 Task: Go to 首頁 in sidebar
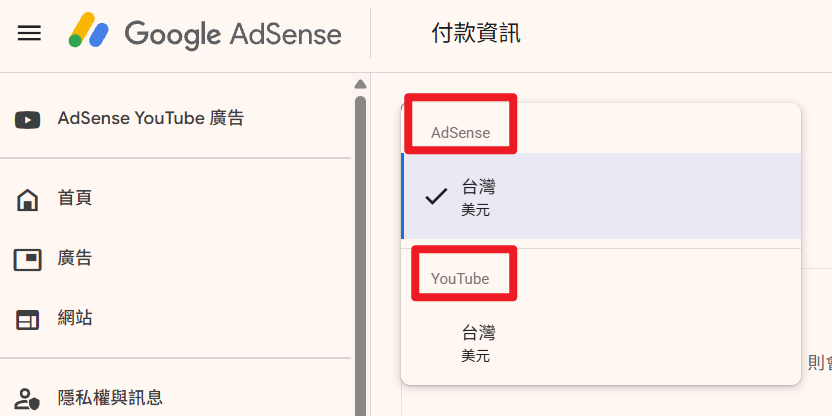coord(75,198)
